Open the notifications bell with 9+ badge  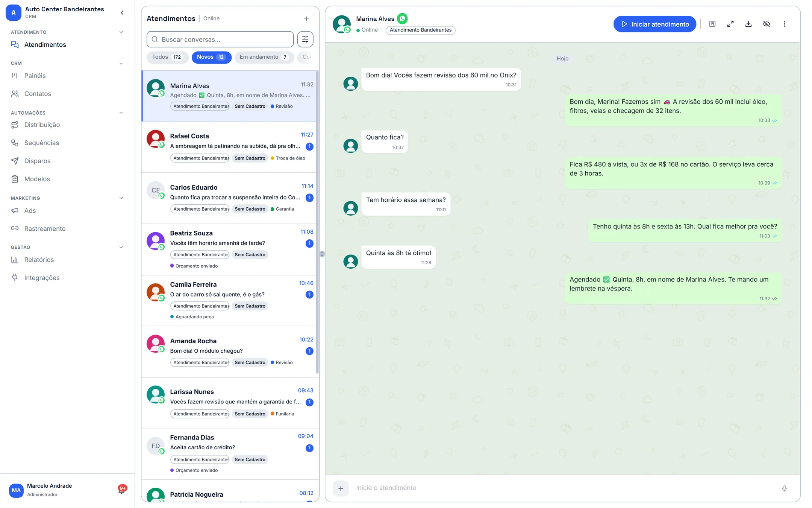point(122,490)
